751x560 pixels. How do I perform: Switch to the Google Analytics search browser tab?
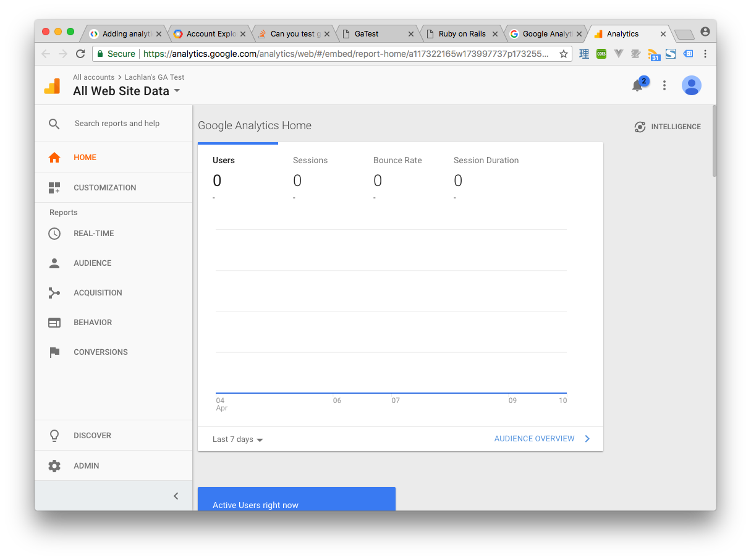click(x=545, y=34)
